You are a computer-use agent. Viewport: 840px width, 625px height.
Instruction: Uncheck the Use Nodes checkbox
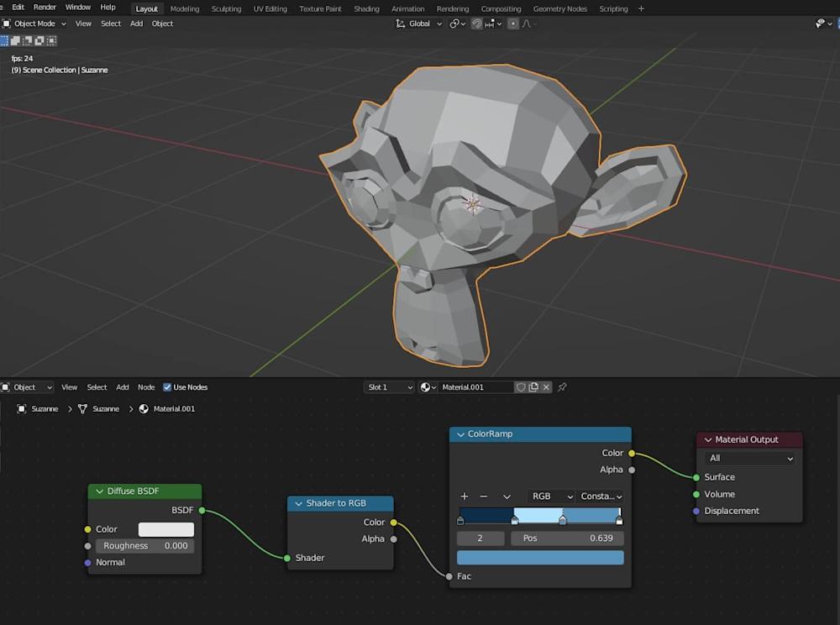167,387
